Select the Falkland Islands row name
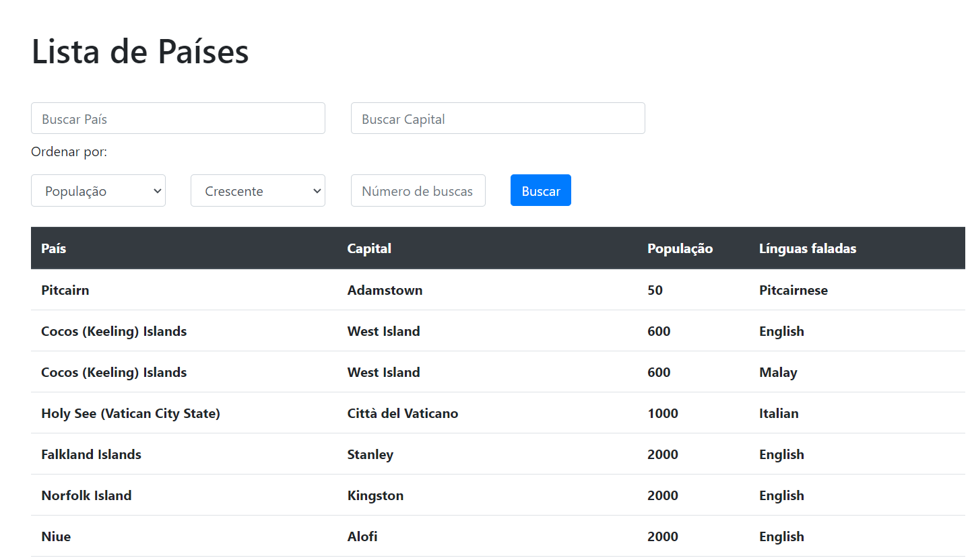Screen dimensions: 972x560 coord(92,454)
